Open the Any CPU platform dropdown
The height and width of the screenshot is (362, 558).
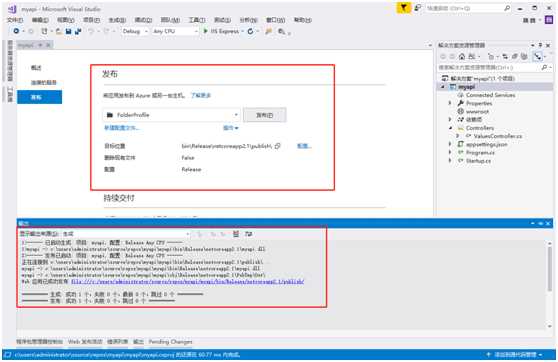175,31
